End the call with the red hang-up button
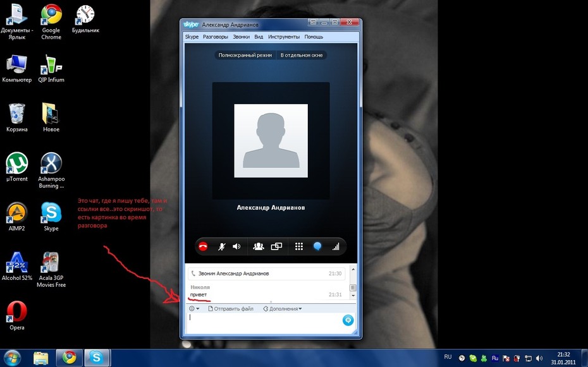588x367 pixels. [203, 246]
